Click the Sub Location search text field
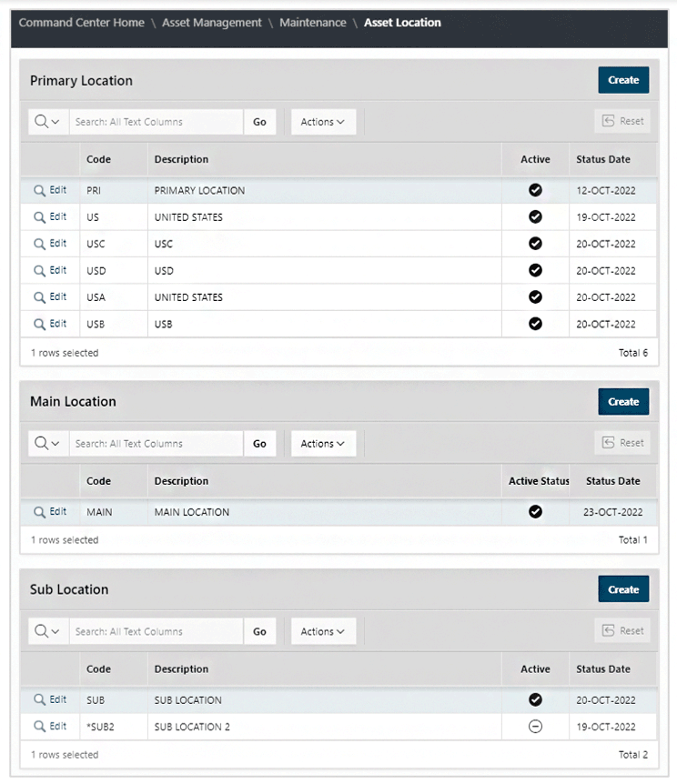This screenshot has width=677, height=784. tap(157, 631)
